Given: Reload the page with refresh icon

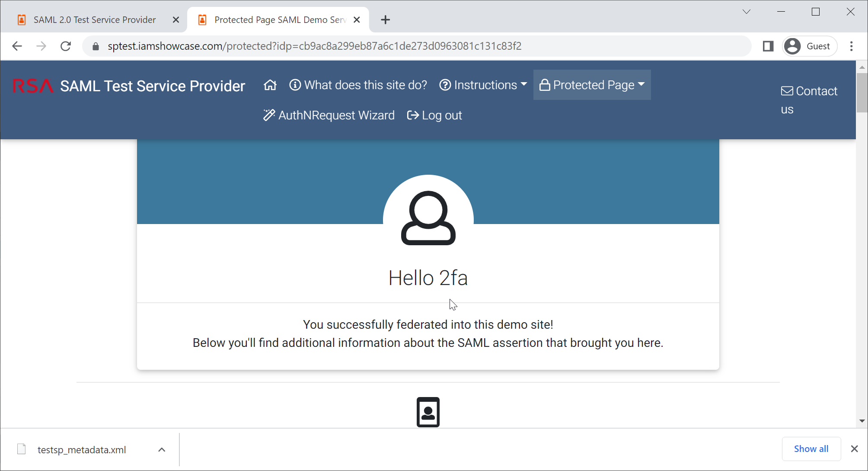Looking at the screenshot, I should click(66, 46).
